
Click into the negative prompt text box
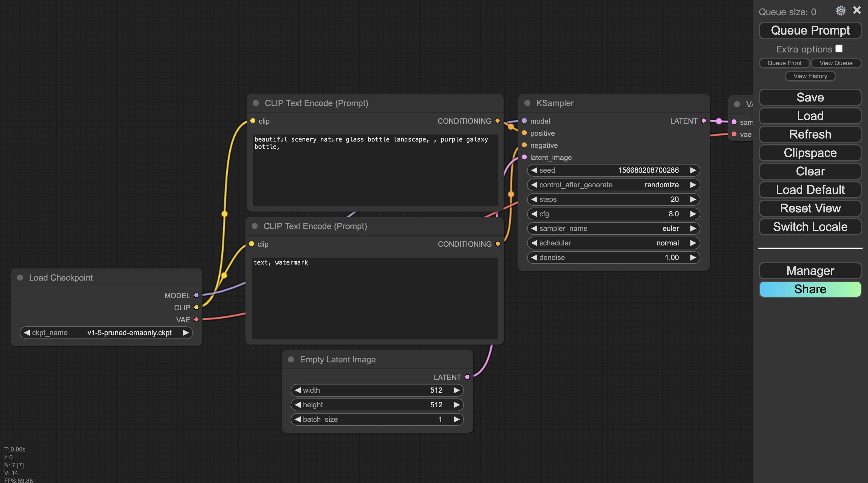[375, 298]
